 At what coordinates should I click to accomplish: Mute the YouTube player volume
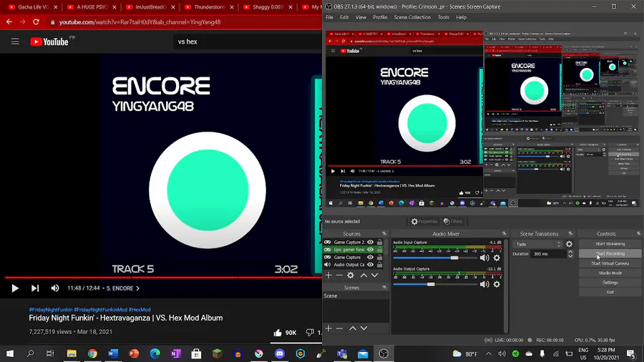coord(54,288)
